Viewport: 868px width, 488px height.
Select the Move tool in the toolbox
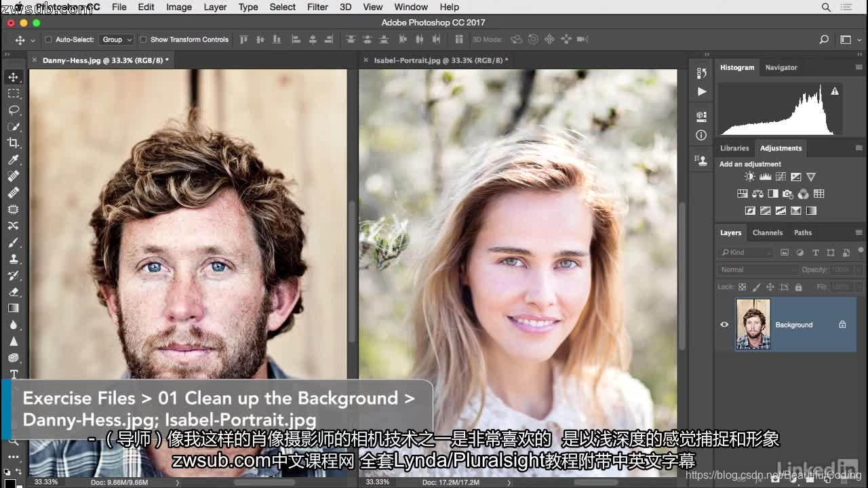click(x=14, y=77)
